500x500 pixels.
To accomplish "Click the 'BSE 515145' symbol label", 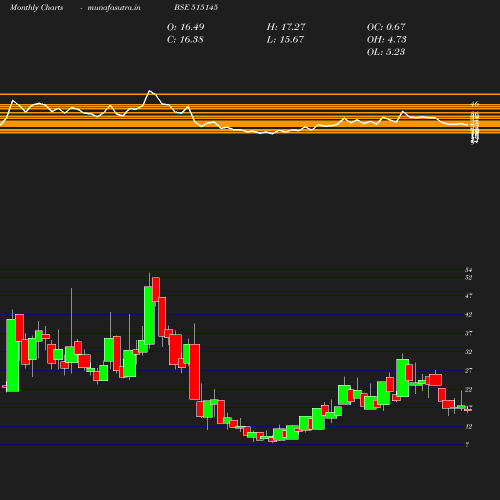I will [196, 7].
